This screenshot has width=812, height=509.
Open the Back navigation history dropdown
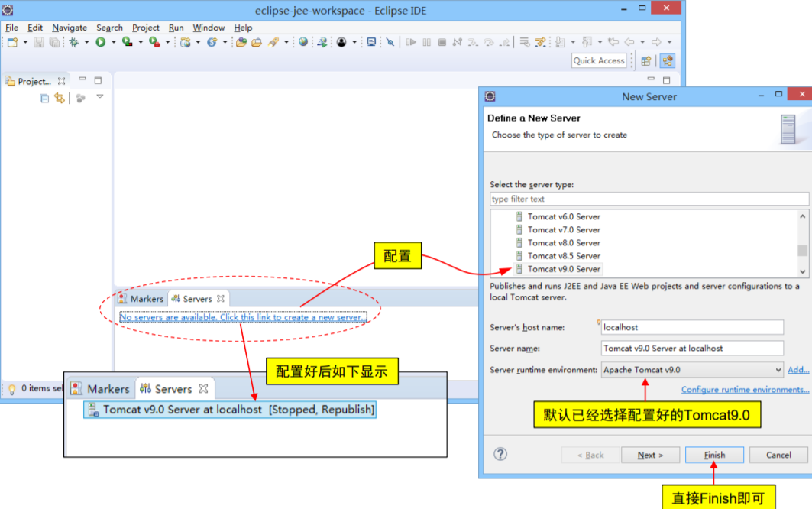(x=642, y=43)
